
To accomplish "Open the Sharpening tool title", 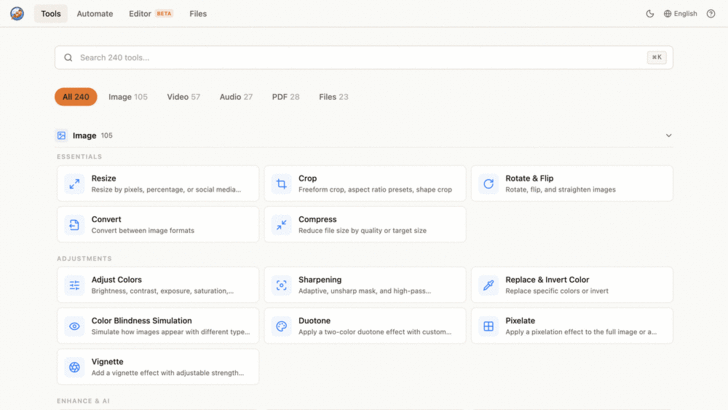I will tap(320, 280).
